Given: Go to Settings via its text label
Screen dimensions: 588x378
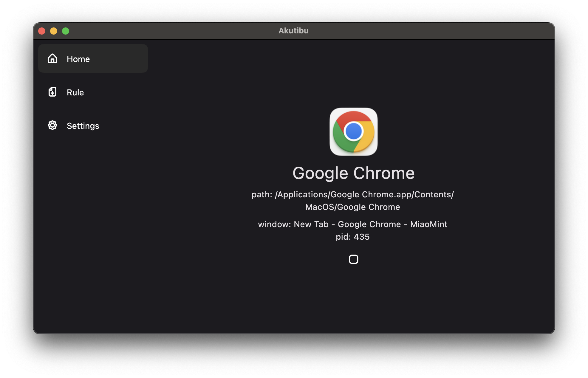Looking at the screenshot, I should [x=83, y=126].
